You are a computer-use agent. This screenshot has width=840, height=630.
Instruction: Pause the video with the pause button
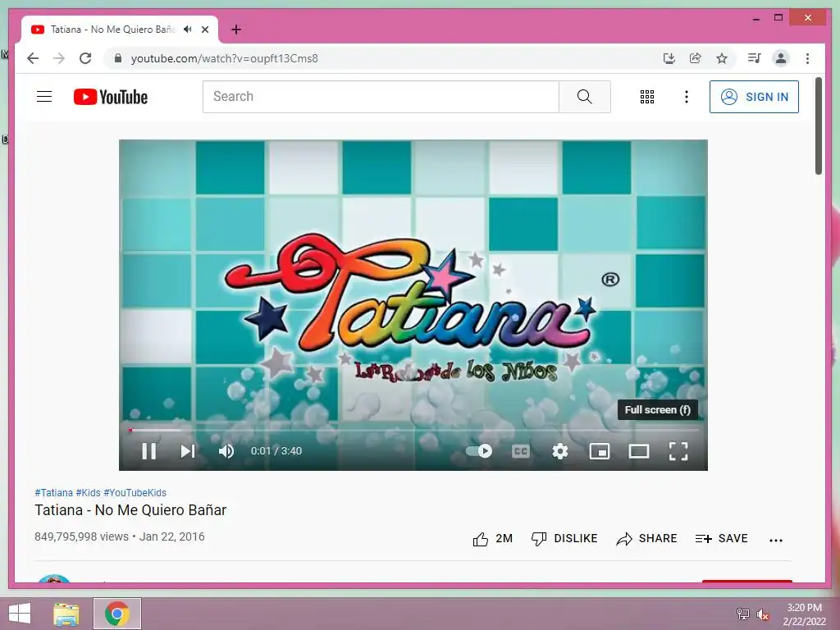click(x=149, y=451)
